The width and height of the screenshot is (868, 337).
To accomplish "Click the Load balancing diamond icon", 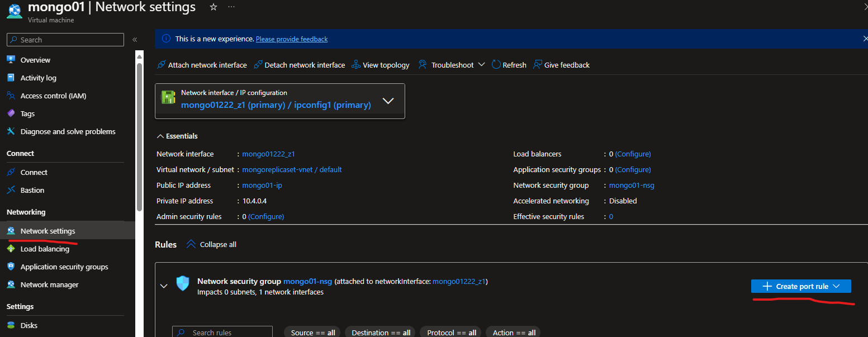I will (x=11, y=249).
